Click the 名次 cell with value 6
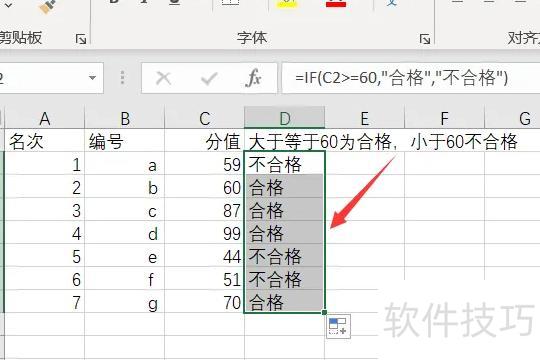 [x=44, y=278]
